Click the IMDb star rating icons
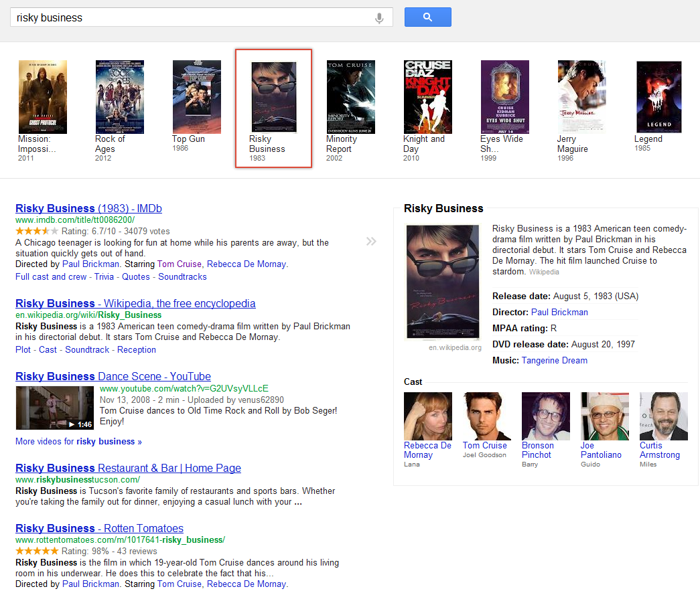 coord(37,231)
